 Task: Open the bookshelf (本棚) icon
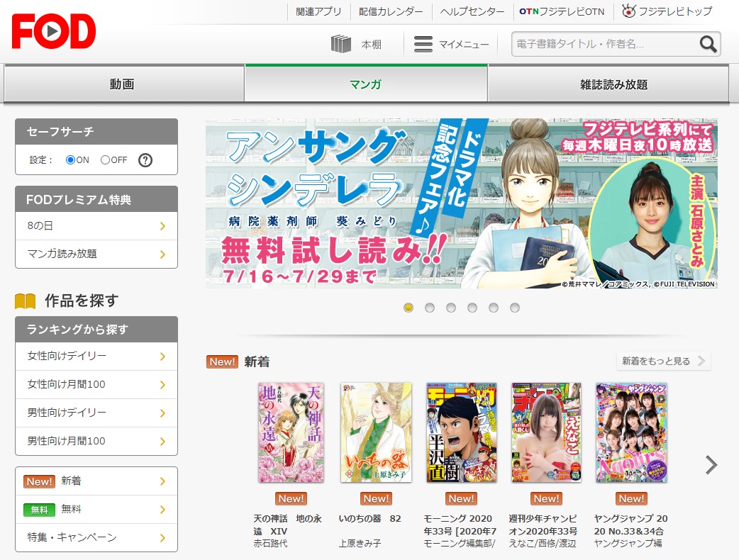click(x=340, y=44)
